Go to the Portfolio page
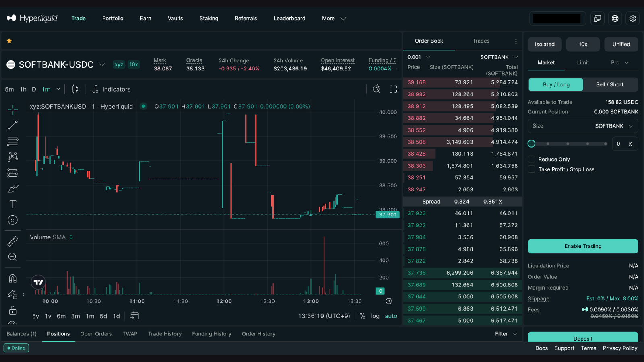 [x=113, y=18]
